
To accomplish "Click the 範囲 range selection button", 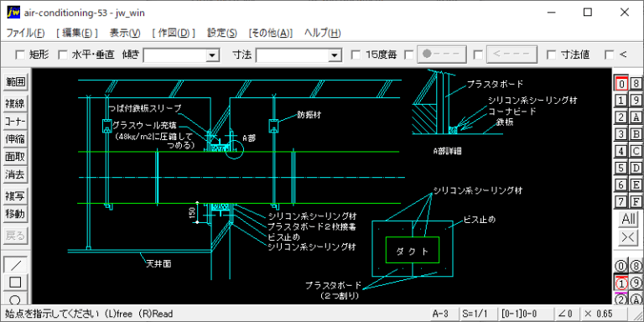I will [x=15, y=82].
